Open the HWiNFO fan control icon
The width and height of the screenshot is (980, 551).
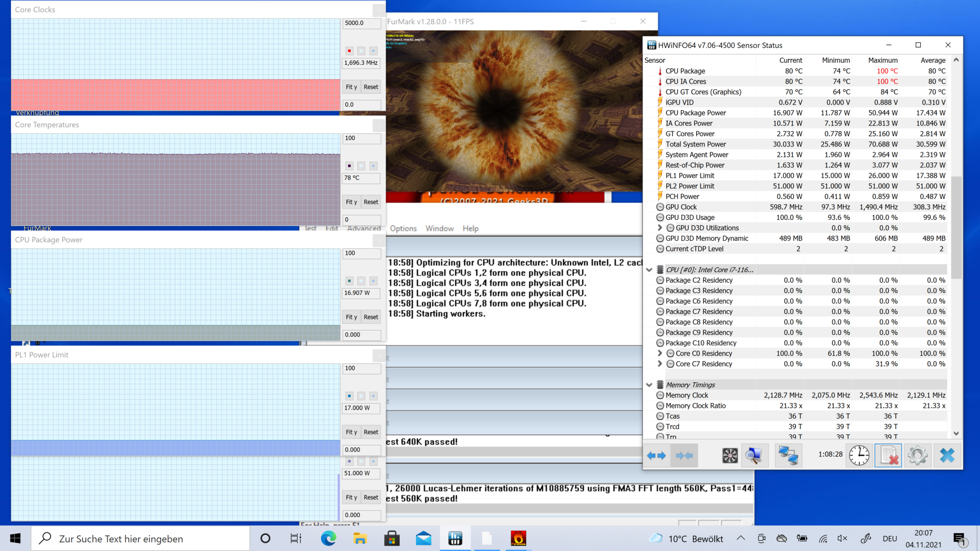[730, 456]
